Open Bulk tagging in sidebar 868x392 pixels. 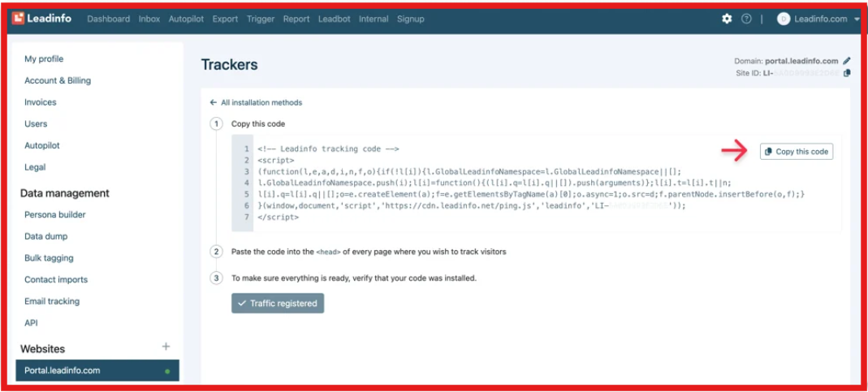tap(49, 257)
